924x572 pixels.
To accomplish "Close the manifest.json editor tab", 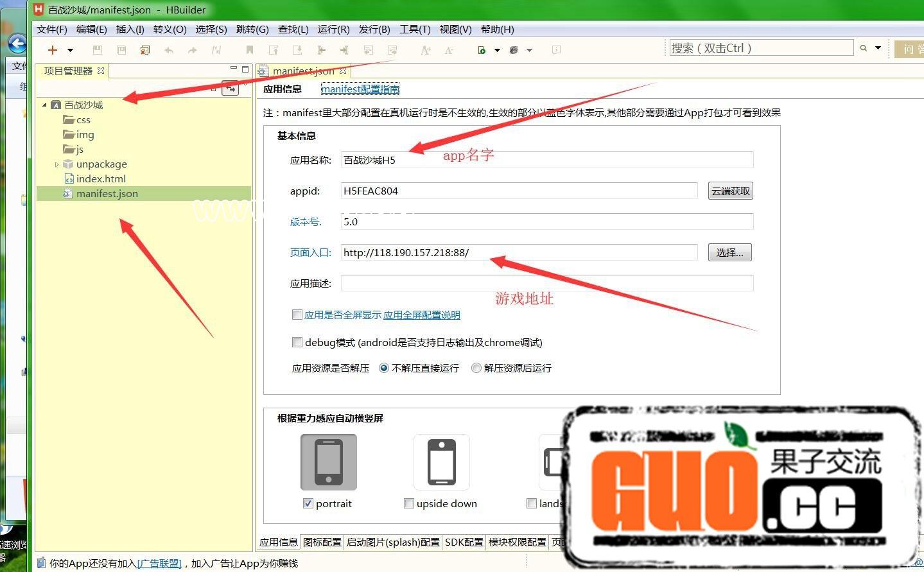I will (343, 71).
